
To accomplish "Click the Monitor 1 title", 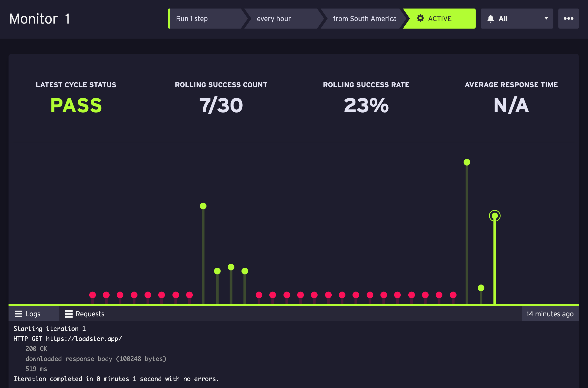I will point(40,19).
